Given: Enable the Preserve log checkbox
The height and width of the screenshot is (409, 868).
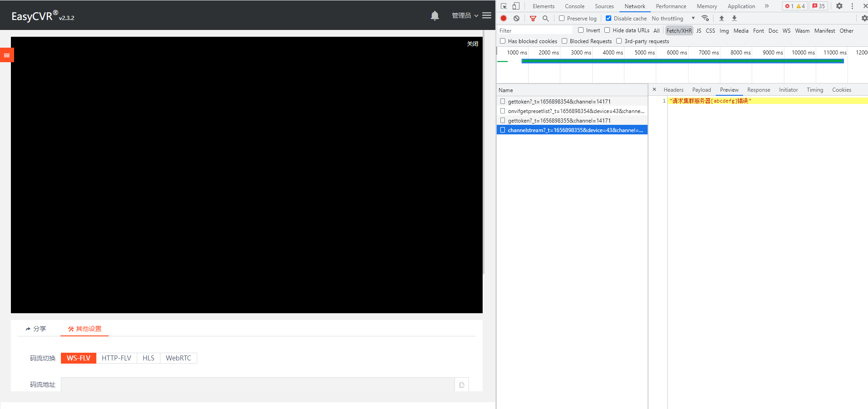Looking at the screenshot, I should (x=562, y=18).
